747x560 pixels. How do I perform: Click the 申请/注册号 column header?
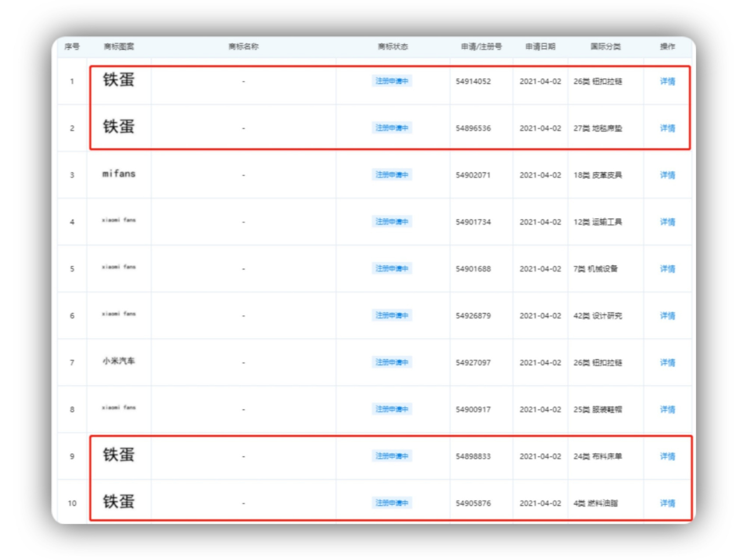[481, 46]
